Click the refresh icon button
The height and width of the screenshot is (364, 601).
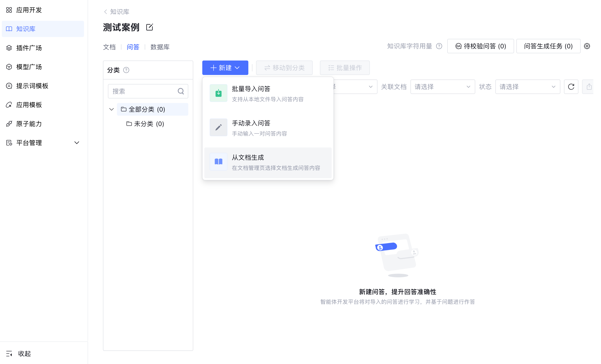571,87
